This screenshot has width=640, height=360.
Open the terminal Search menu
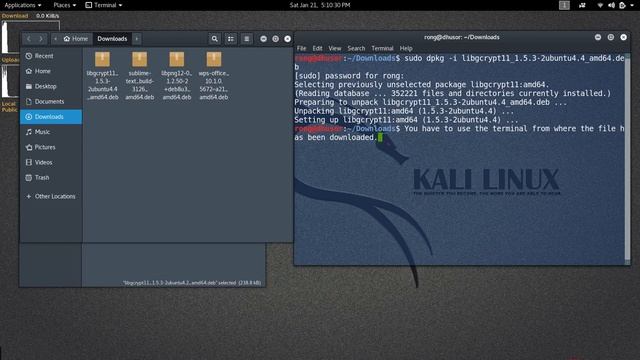click(356, 48)
